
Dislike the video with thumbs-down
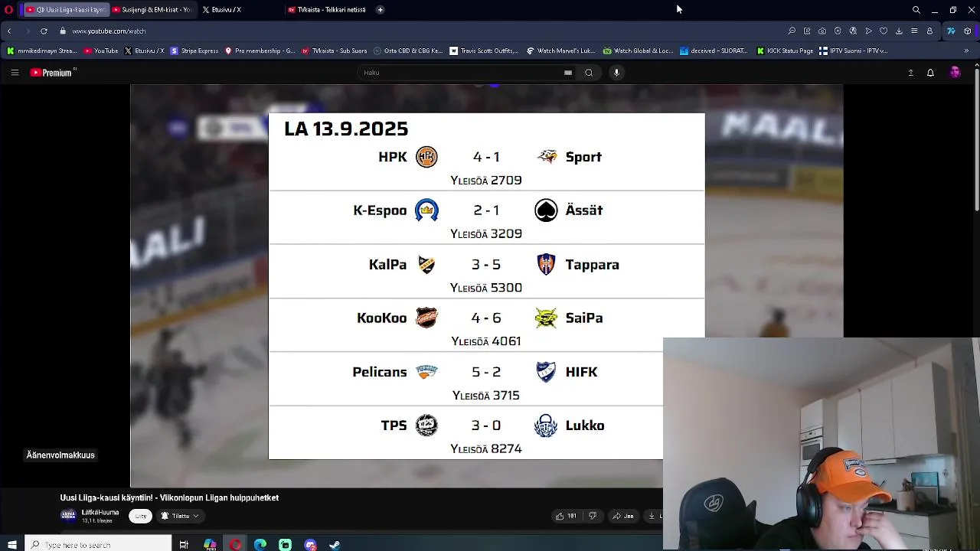tap(592, 517)
